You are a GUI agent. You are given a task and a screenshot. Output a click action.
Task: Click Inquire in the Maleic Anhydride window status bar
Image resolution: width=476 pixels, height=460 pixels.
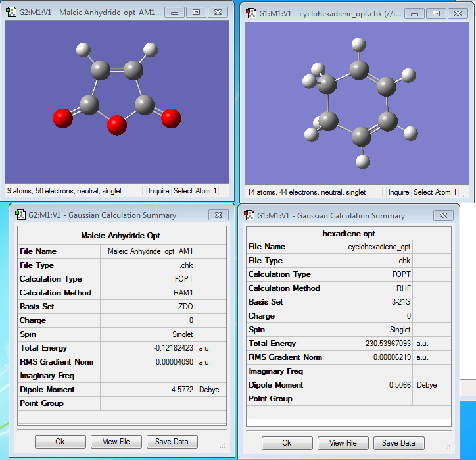tap(158, 191)
